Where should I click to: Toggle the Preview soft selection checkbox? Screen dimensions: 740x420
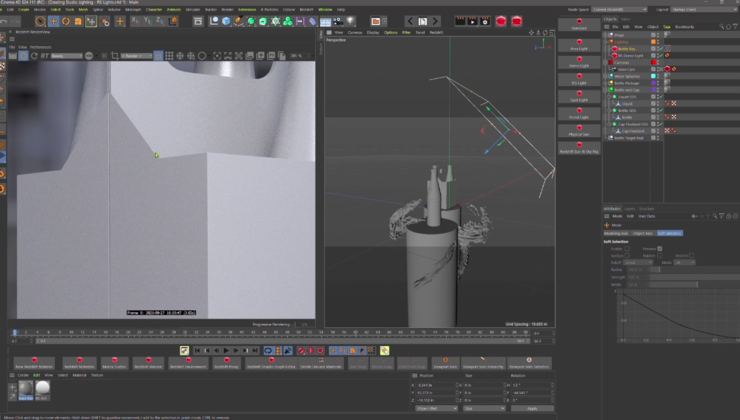coord(660,249)
